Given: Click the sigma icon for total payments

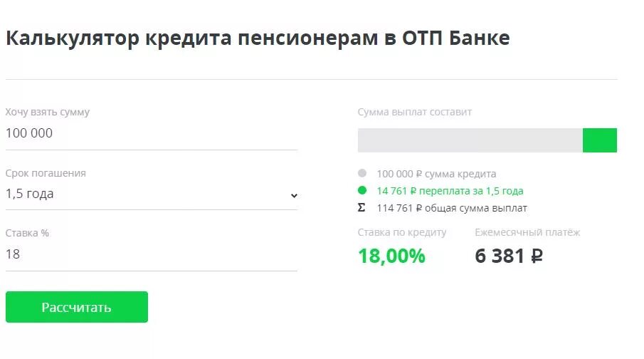Looking at the screenshot, I should [361, 208].
